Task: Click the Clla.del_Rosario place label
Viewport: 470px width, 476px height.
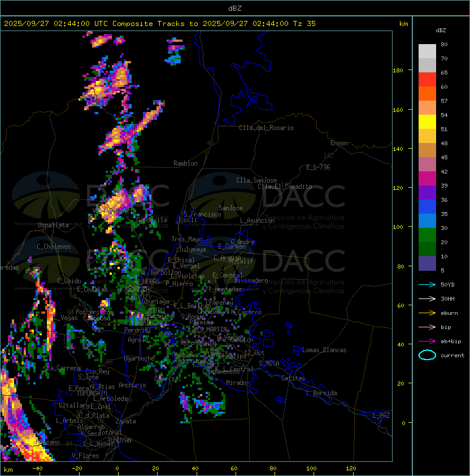Action: click(266, 128)
